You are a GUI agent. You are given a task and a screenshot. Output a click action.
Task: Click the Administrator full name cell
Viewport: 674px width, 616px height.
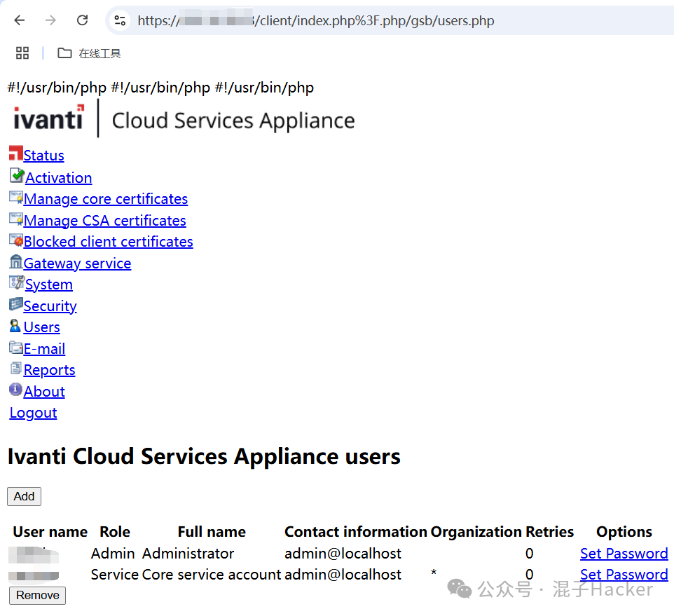(x=188, y=554)
